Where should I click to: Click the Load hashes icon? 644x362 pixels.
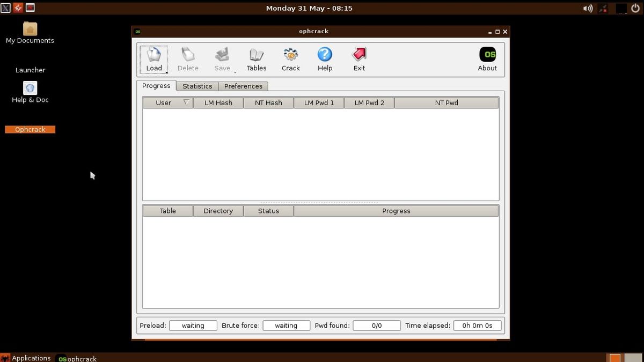tap(154, 56)
